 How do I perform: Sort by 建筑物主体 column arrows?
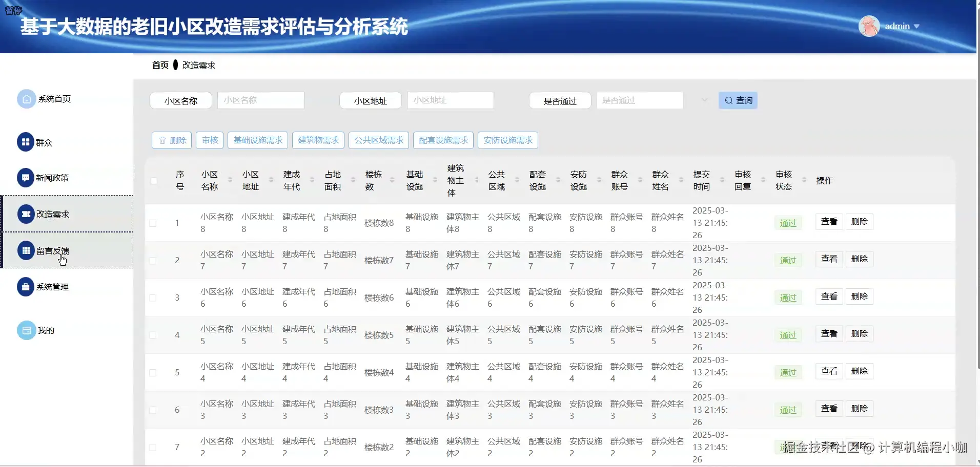477,180
